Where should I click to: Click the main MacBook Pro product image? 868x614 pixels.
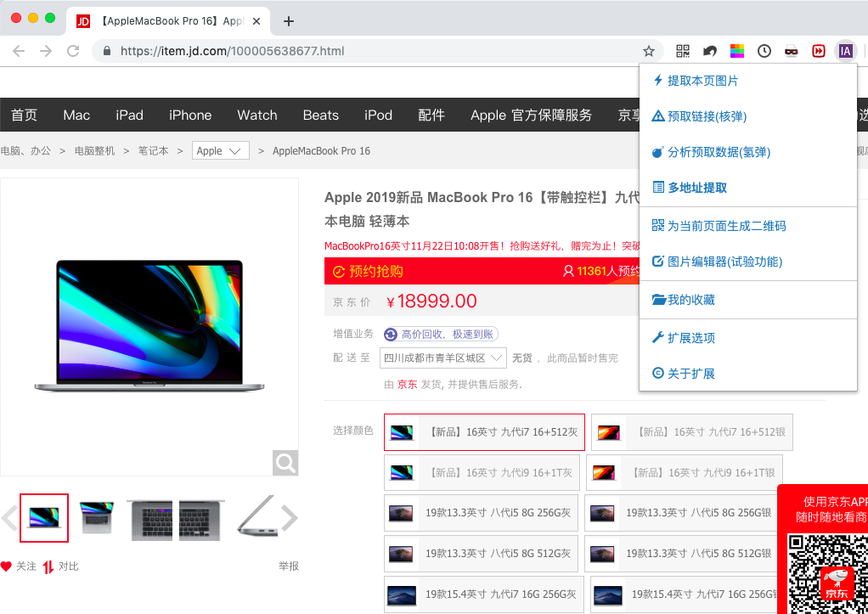(149, 327)
